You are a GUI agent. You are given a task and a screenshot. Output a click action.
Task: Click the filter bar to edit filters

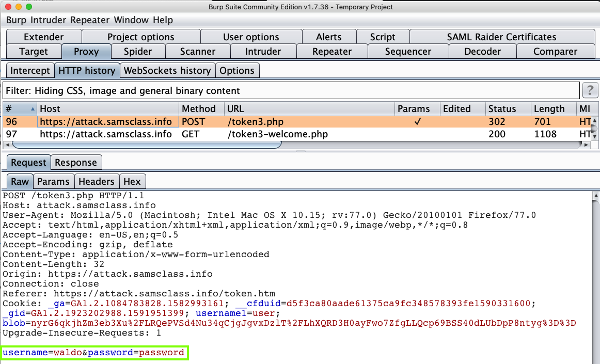pos(291,91)
